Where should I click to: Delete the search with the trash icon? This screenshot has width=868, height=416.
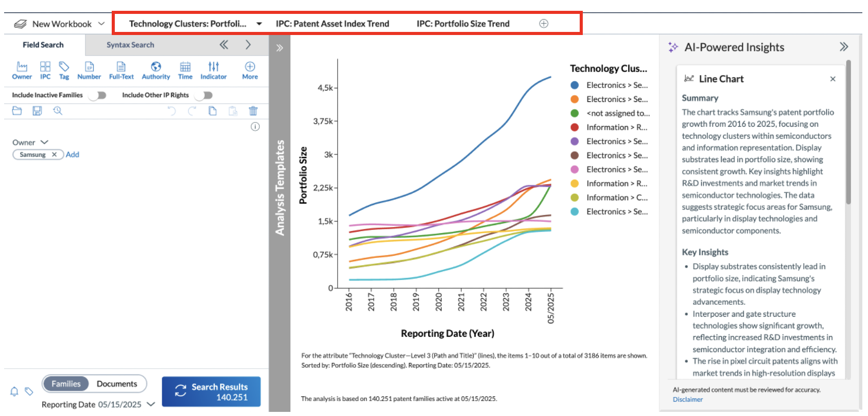point(253,111)
